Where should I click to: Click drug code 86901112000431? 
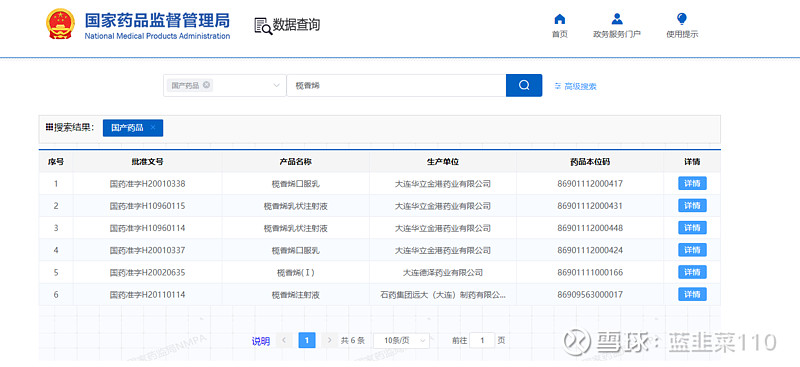pos(590,206)
